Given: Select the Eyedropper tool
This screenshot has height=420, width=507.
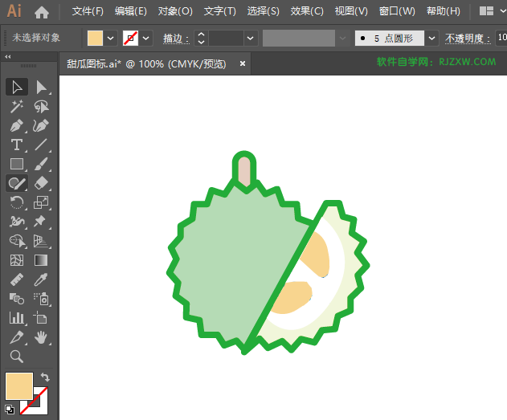Looking at the screenshot, I should (41, 279).
